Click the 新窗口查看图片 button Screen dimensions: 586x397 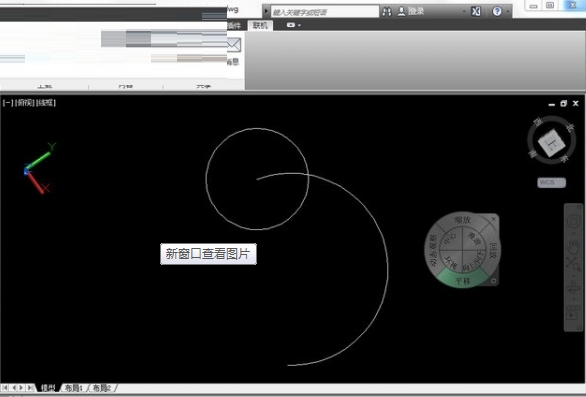[209, 254]
